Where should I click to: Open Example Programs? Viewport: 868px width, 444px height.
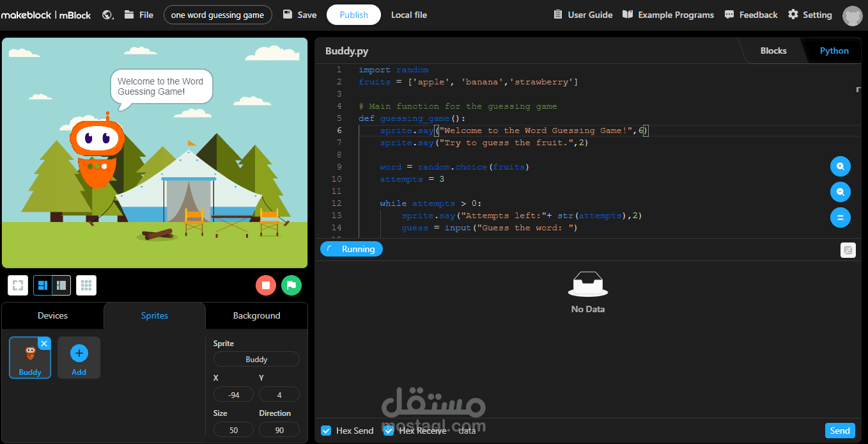(668, 15)
